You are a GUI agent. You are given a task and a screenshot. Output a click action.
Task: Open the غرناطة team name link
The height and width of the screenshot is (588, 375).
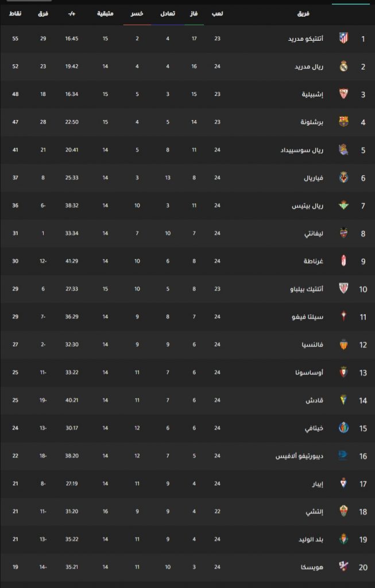(x=314, y=261)
